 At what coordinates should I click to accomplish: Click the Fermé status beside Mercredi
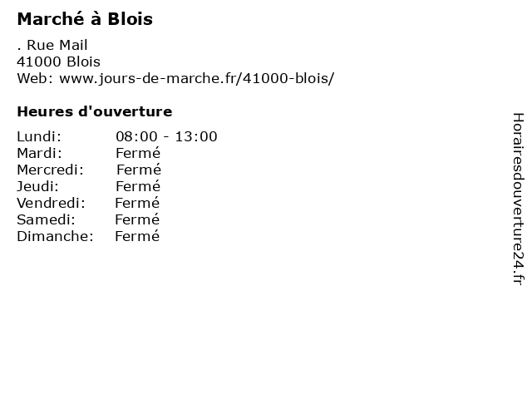pyautogui.click(x=139, y=170)
